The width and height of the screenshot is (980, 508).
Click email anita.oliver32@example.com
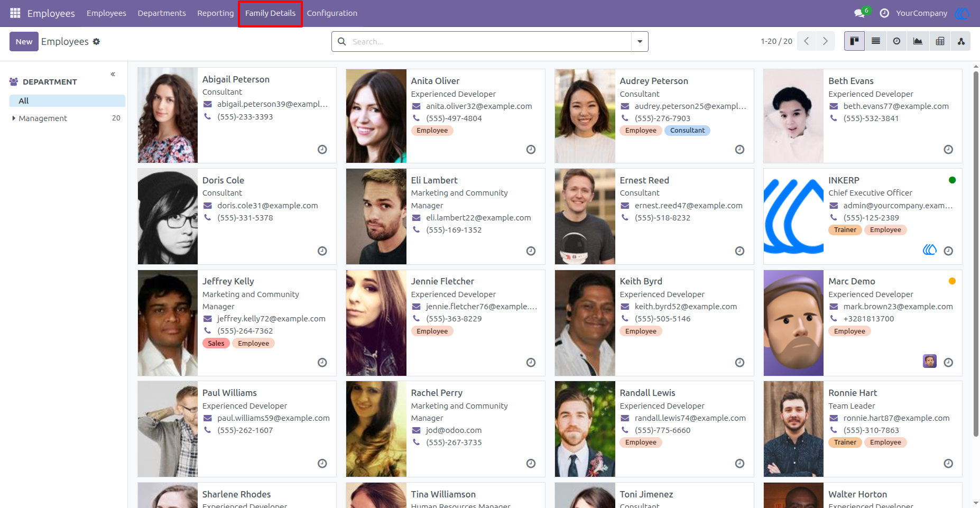[479, 106]
